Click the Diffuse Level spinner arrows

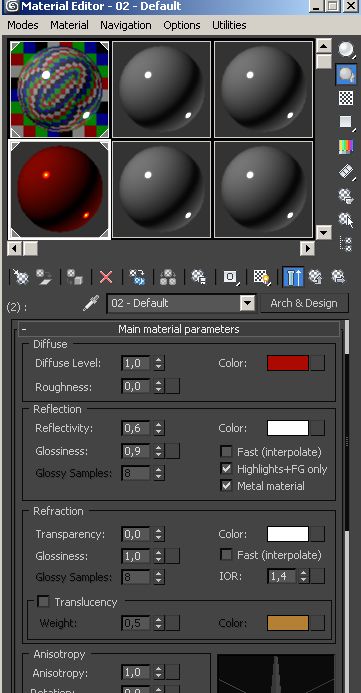coord(159,363)
